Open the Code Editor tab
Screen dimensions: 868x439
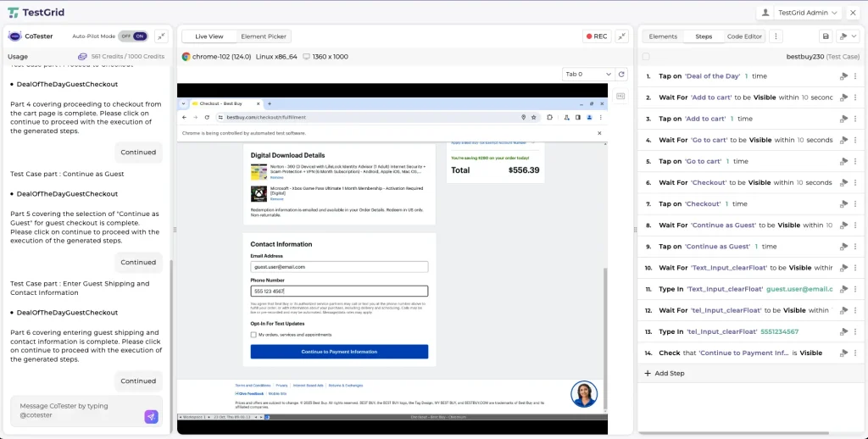744,36
